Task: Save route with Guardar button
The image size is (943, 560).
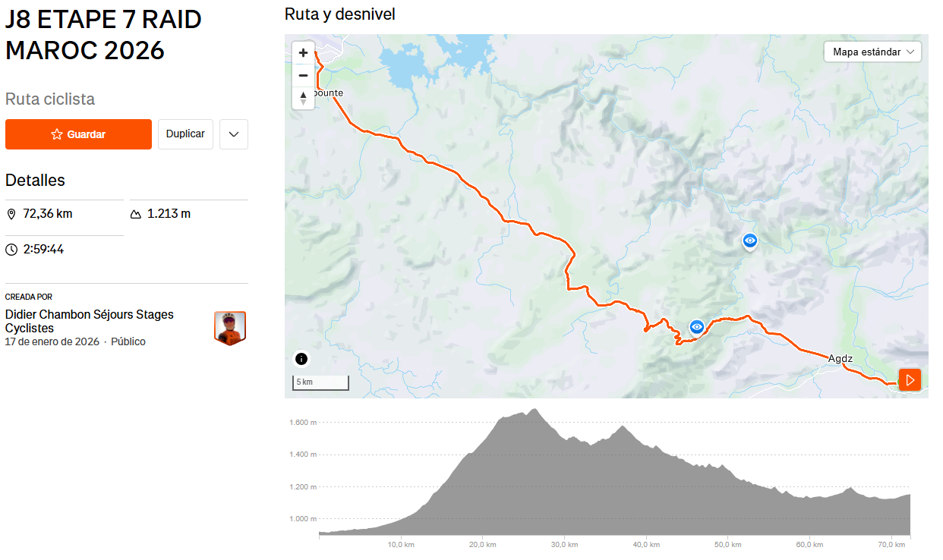Action: click(x=78, y=134)
